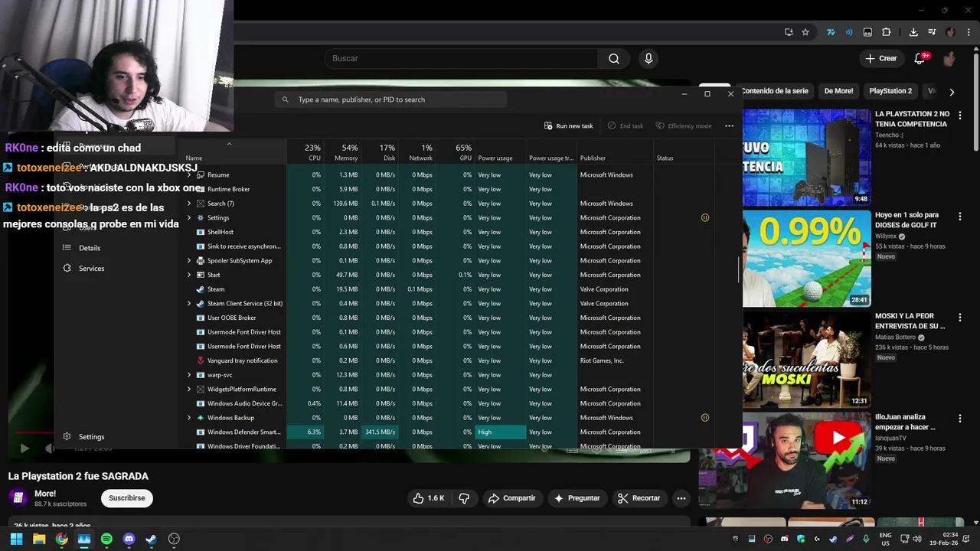This screenshot has width=980, height=551.
Task: Open the More! channel name link
Action: pyautogui.click(x=45, y=494)
